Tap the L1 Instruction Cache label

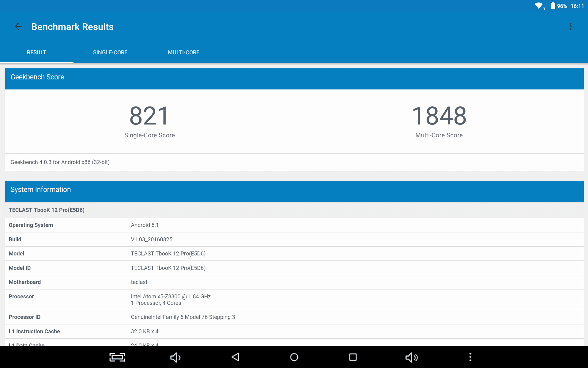tap(34, 332)
